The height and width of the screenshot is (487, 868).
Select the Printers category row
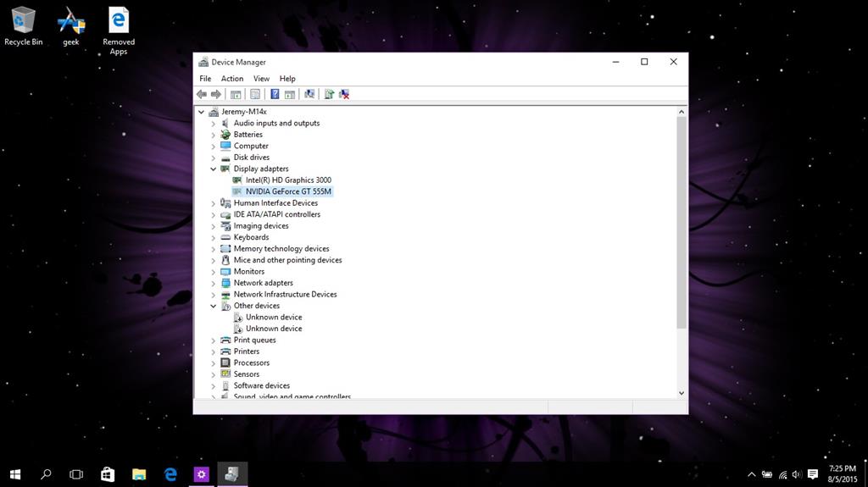[x=247, y=351]
